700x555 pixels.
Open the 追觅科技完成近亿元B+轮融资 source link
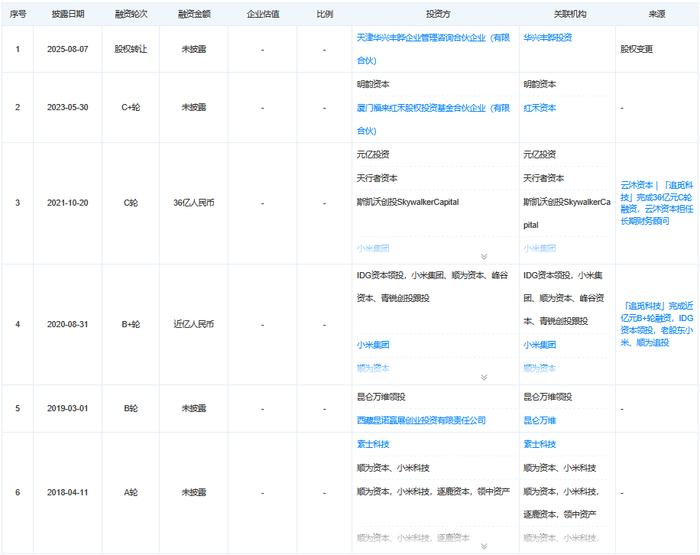tap(657, 324)
